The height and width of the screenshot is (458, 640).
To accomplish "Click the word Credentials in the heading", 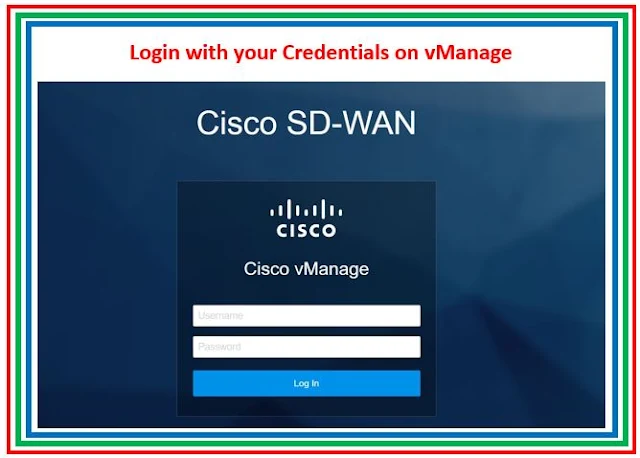I will 336,52.
